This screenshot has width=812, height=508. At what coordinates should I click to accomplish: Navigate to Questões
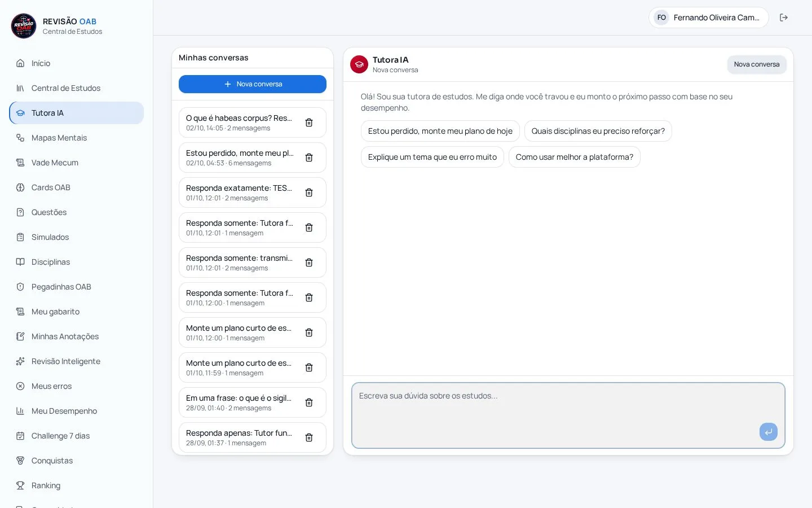(77, 212)
